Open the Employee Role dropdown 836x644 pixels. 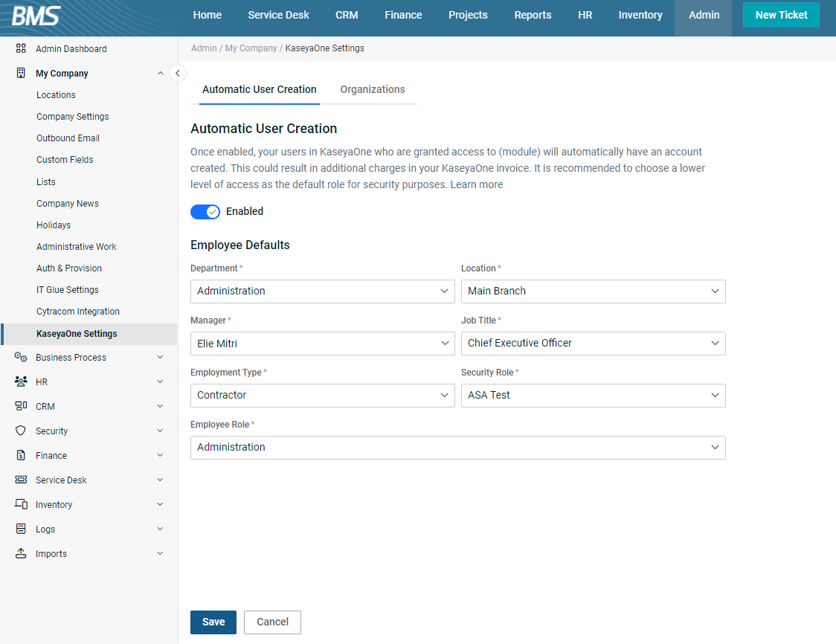pyautogui.click(x=458, y=447)
